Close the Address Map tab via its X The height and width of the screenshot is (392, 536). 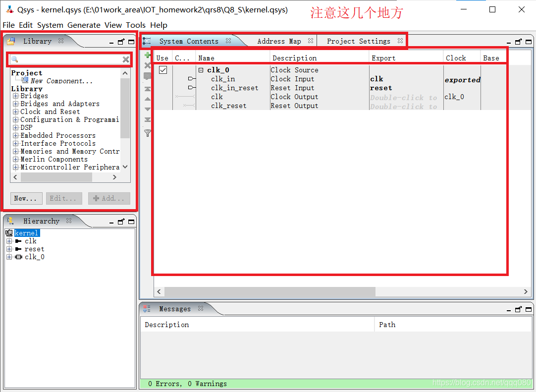tap(311, 41)
